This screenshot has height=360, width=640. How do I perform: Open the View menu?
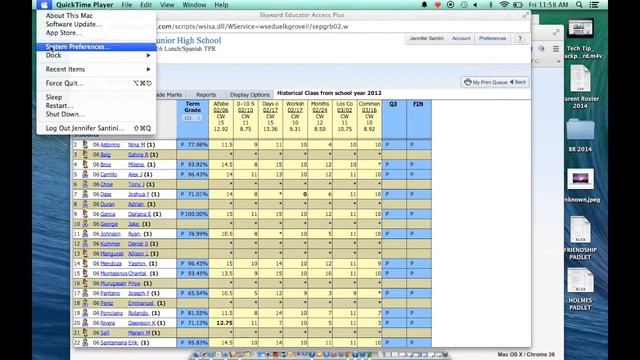(167, 5)
